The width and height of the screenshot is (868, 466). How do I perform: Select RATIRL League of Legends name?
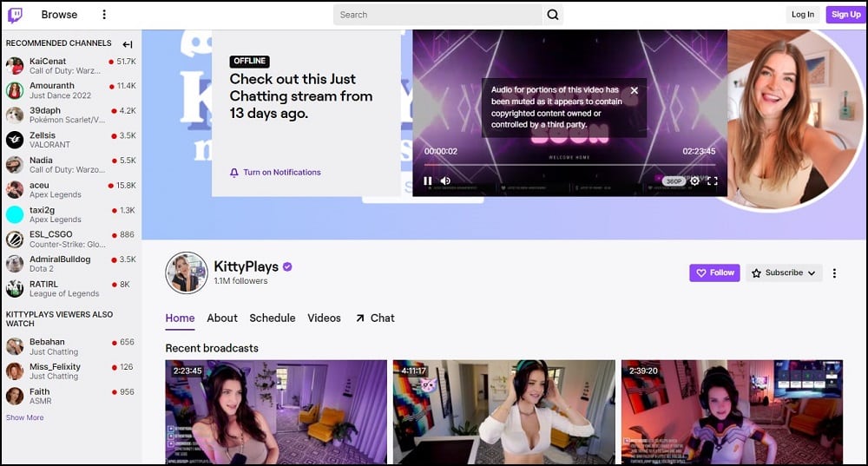point(43,285)
